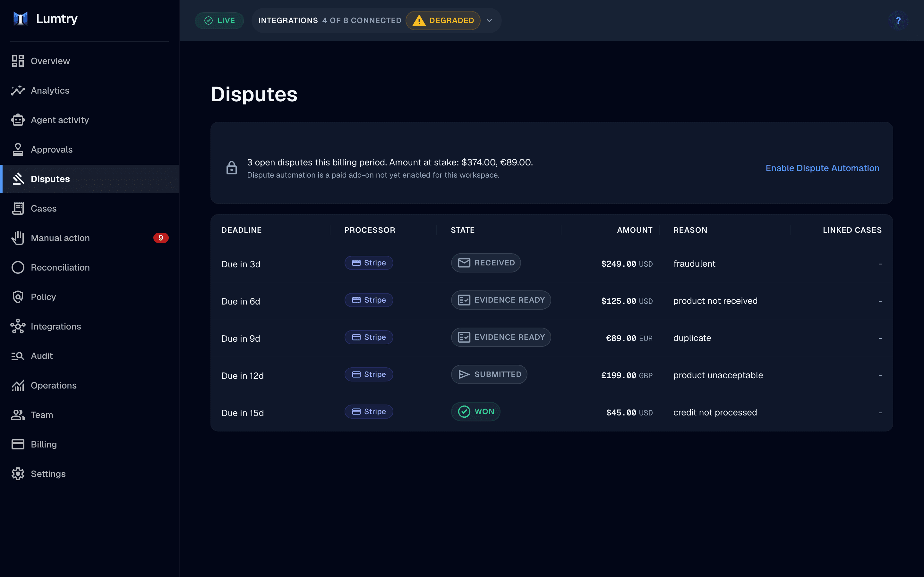Screen dimensions: 924x577
Task: Select the Agent activity robot icon
Action: [x=18, y=120]
